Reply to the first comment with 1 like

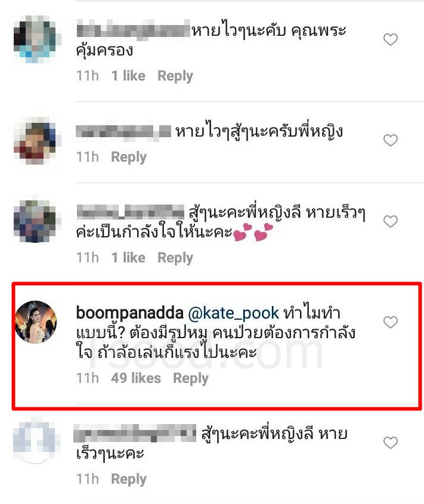tap(175, 76)
